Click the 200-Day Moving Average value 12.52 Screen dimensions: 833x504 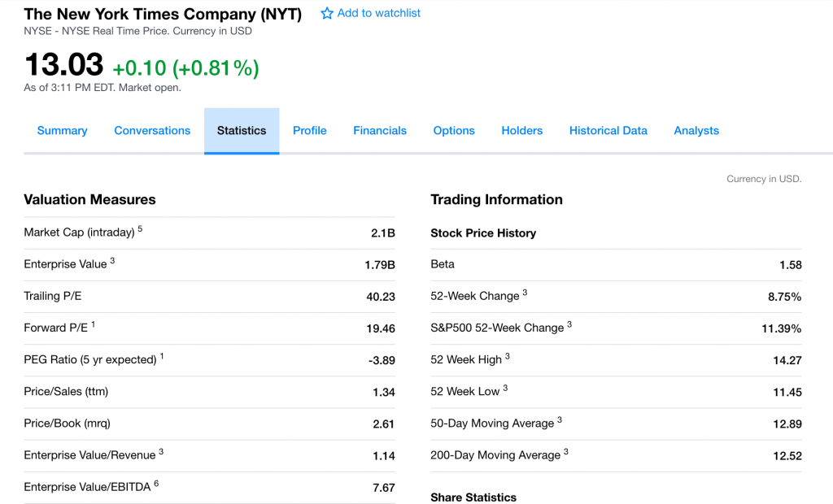[787, 456]
